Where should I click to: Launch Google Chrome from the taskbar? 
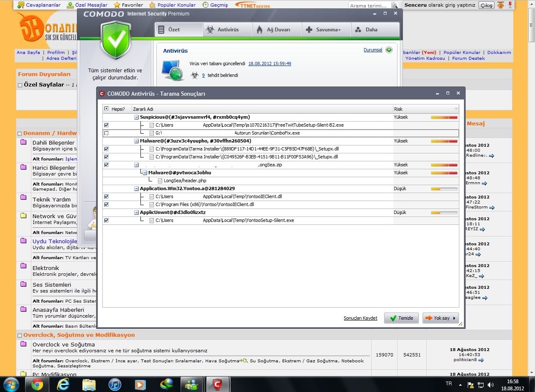37,384
